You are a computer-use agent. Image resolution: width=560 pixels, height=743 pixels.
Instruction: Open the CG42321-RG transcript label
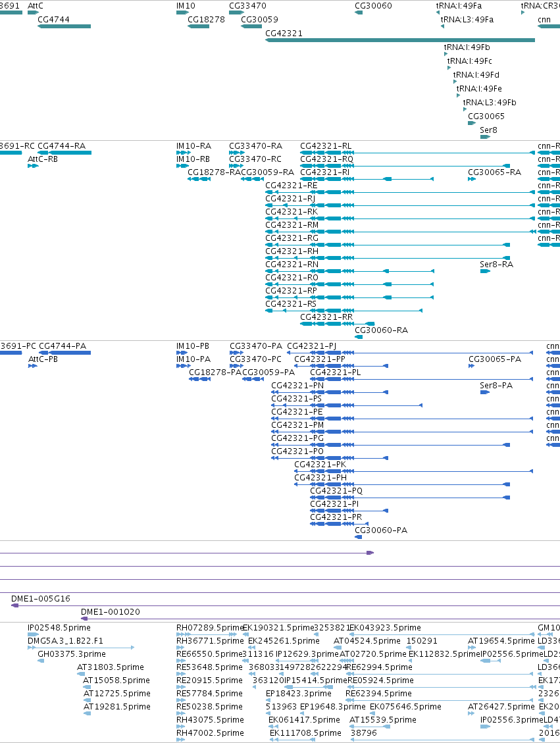click(x=292, y=238)
